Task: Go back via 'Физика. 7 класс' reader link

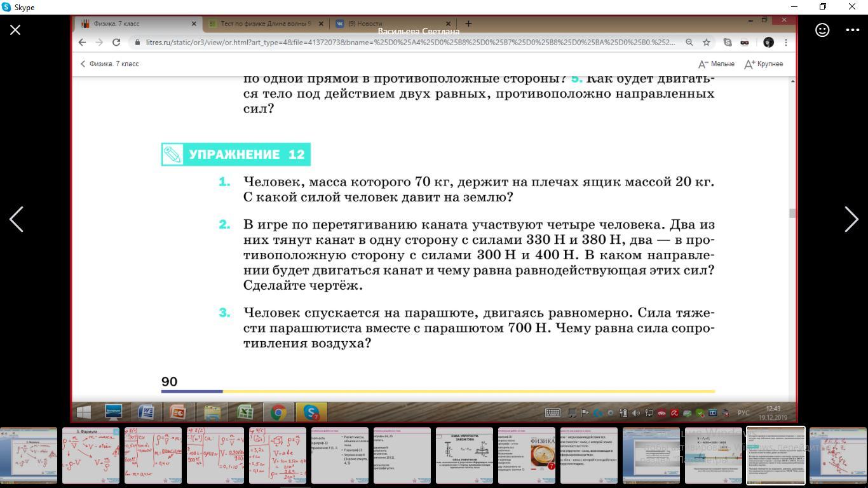Action: 109,64
